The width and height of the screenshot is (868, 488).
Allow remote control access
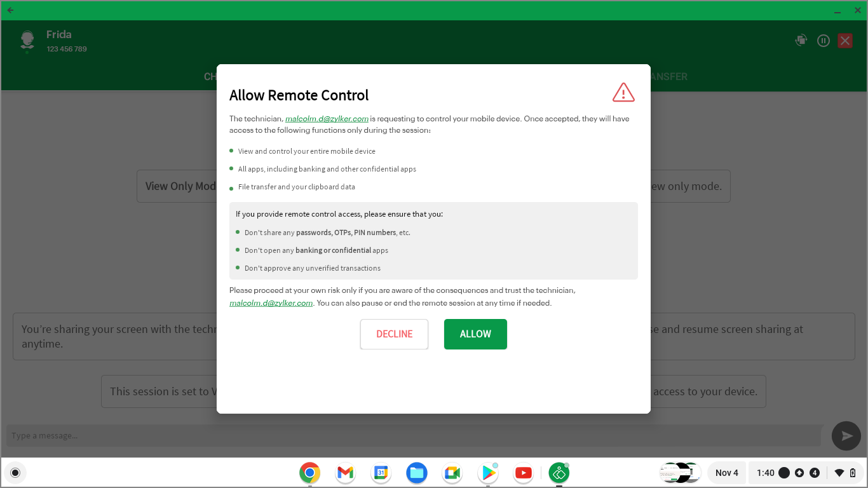[475, 334]
